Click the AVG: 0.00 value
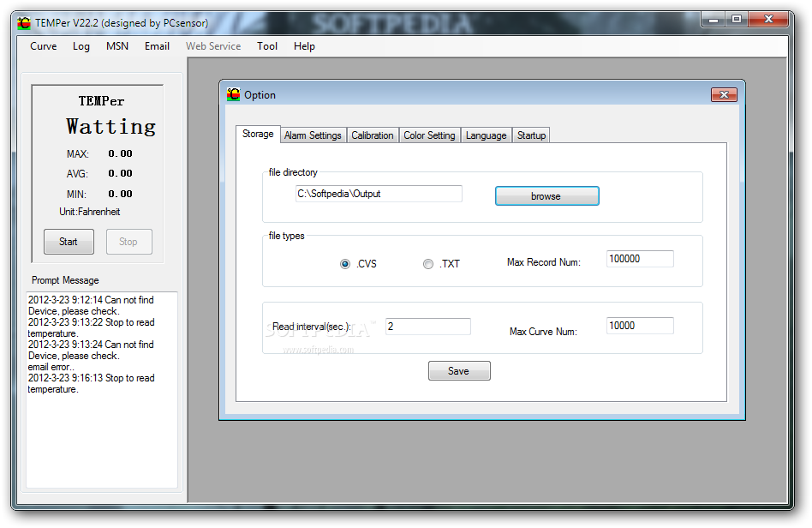Screen dimensions: 812x528 point(120,173)
